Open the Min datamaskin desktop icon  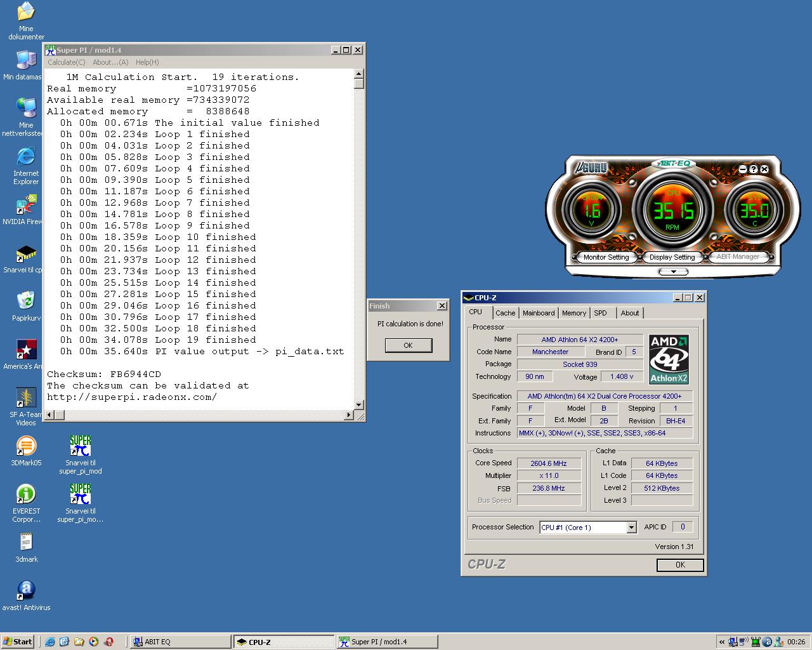click(26, 65)
